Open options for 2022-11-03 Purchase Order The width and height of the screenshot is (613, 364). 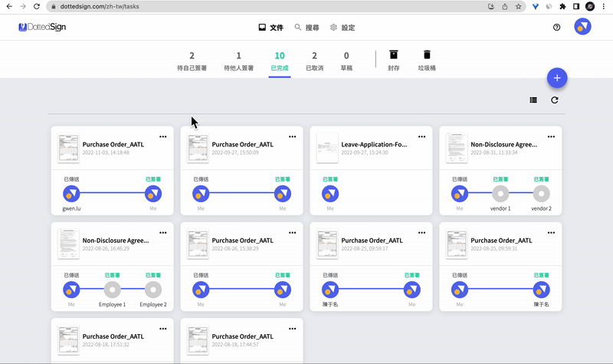[x=163, y=136]
